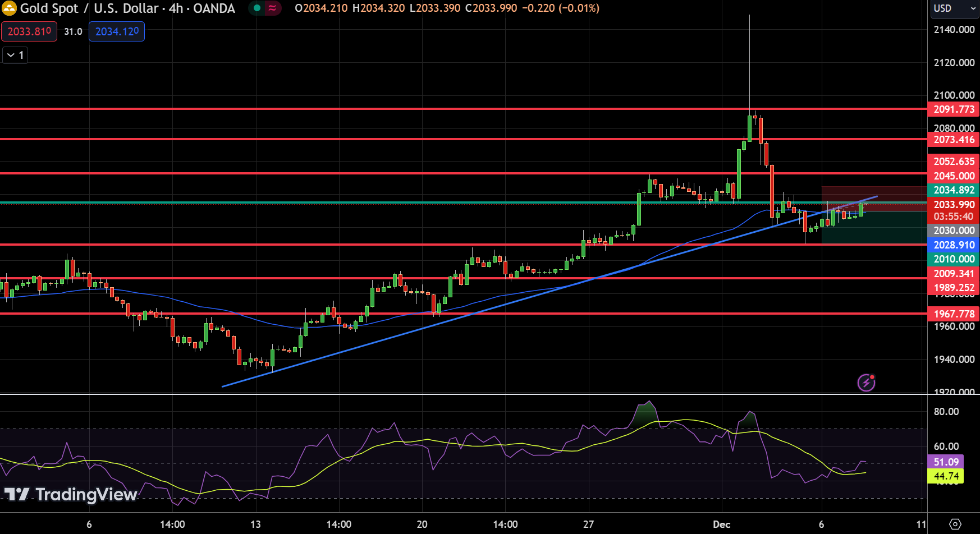This screenshot has width=980, height=534.
Task: Click the green 2010.000 target price label
Action: click(x=954, y=259)
